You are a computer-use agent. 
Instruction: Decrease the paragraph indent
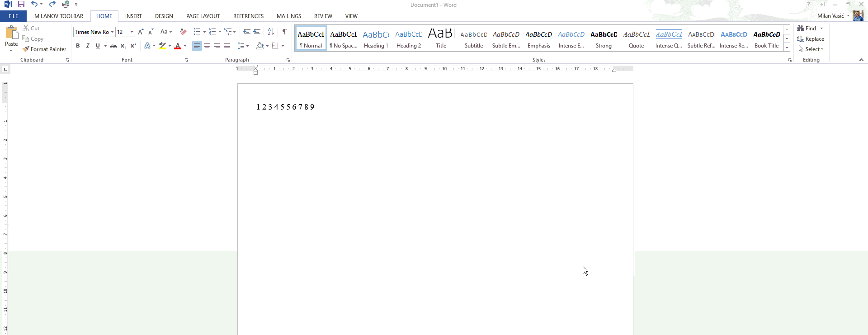coord(247,32)
